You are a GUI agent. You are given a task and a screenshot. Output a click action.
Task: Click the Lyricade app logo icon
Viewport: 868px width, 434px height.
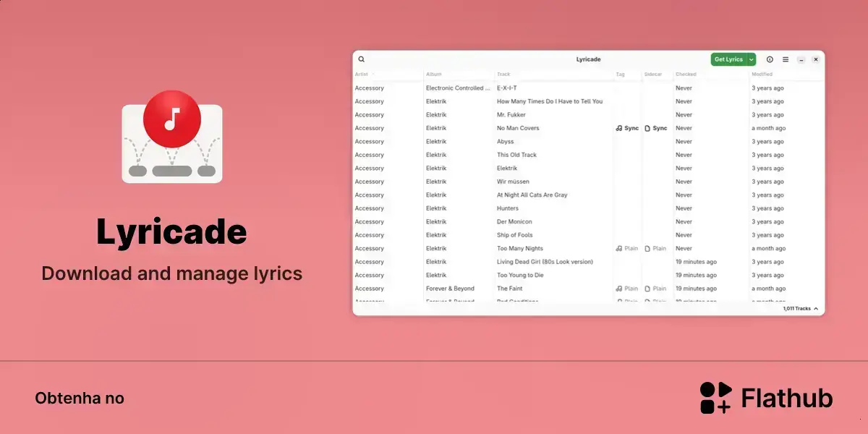coord(172,137)
